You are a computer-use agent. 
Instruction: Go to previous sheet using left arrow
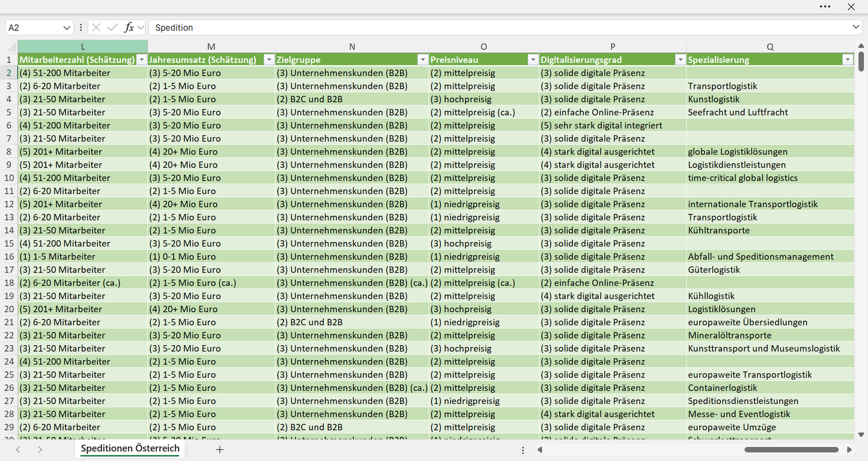tap(18, 450)
